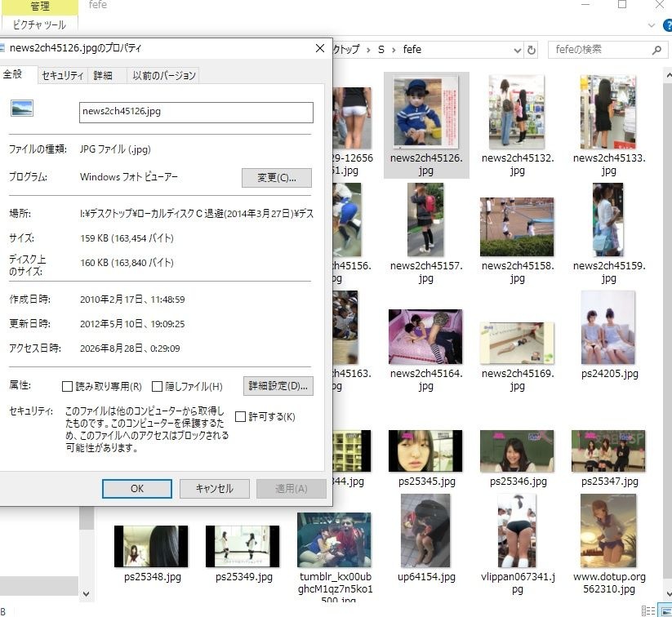Click the キャンセル button
This screenshot has width=672, height=617.
[214, 488]
